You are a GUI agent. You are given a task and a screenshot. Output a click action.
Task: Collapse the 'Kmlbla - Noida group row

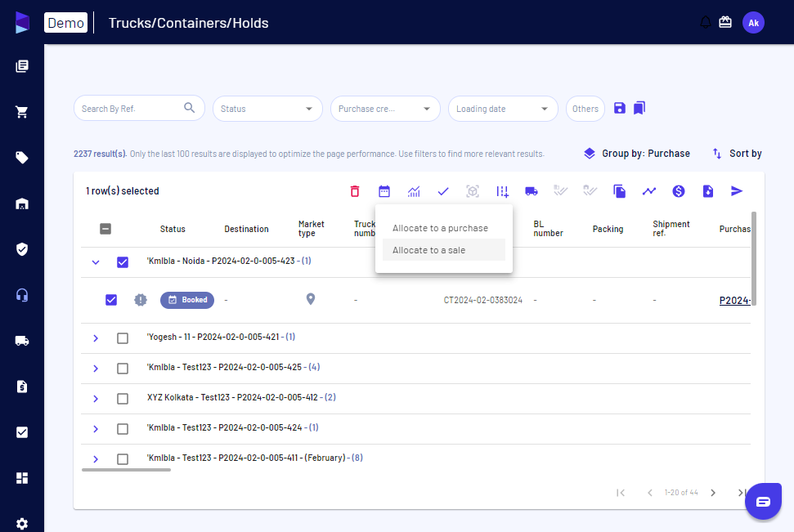(96, 262)
